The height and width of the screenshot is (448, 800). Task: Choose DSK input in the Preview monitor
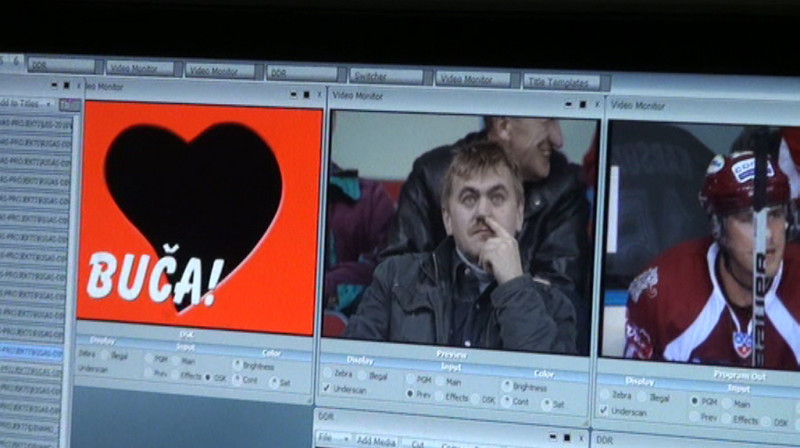coord(476,399)
